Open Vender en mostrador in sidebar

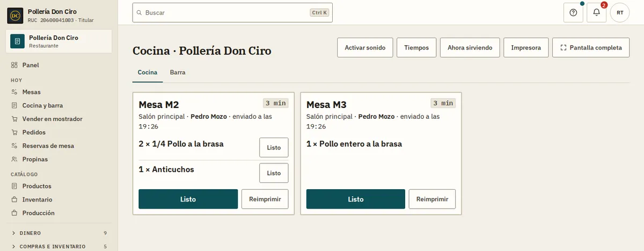(59, 119)
